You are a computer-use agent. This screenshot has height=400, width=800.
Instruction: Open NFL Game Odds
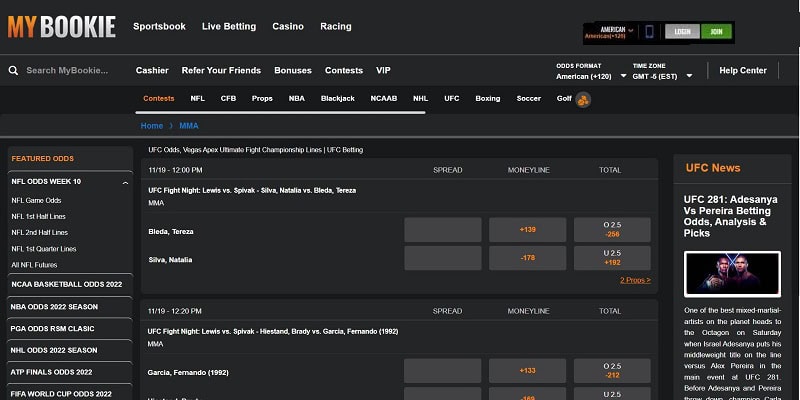pos(36,201)
